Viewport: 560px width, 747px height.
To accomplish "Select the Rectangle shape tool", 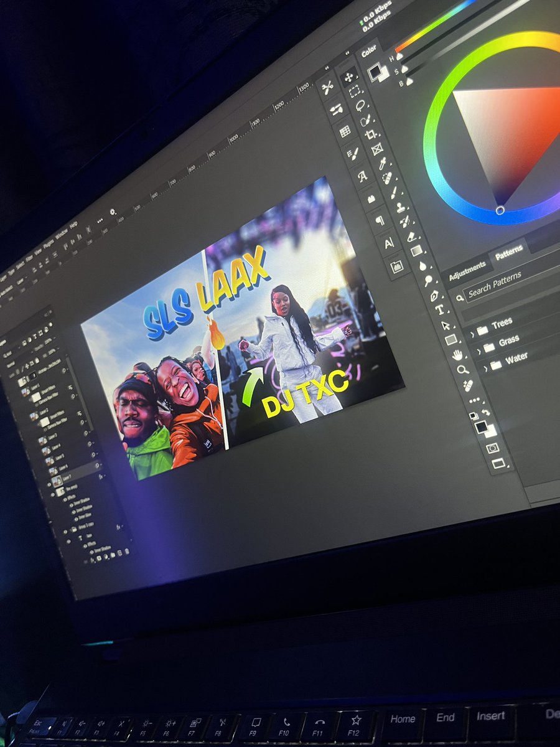I will click(x=451, y=340).
